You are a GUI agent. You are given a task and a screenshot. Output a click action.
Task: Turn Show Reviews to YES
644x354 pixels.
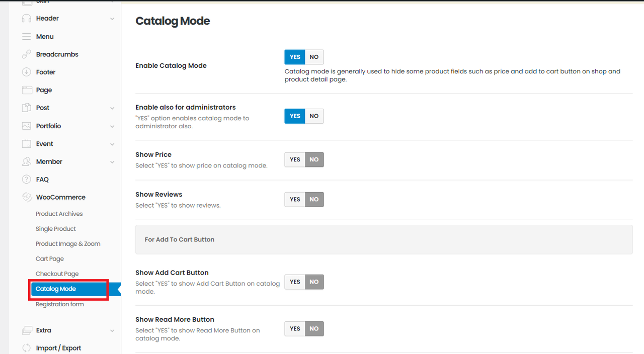295,200
